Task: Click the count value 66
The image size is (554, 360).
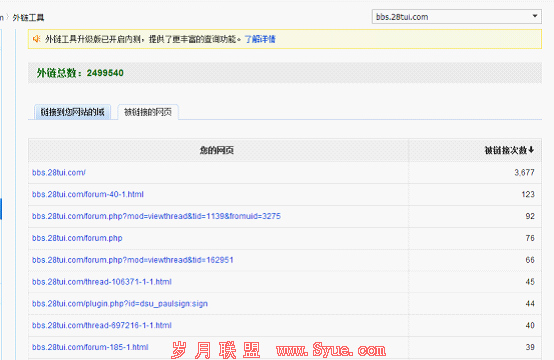Action: click(530, 260)
